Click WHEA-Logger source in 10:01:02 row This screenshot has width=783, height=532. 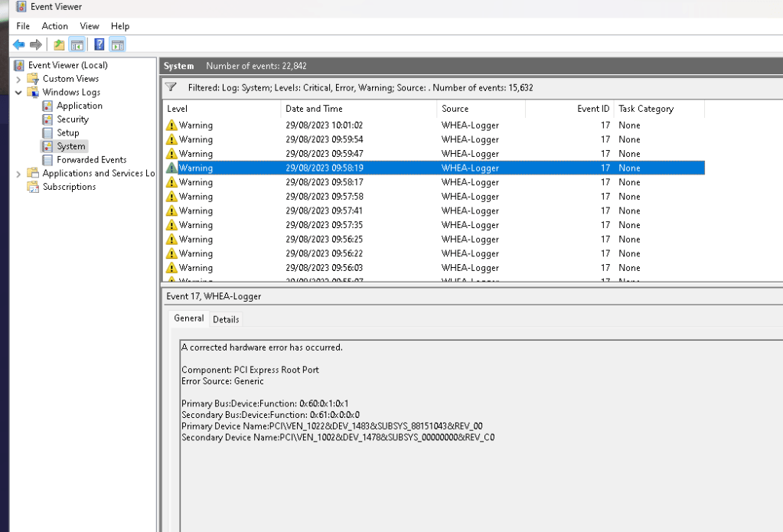pyautogui.click(x=470, y=126)
